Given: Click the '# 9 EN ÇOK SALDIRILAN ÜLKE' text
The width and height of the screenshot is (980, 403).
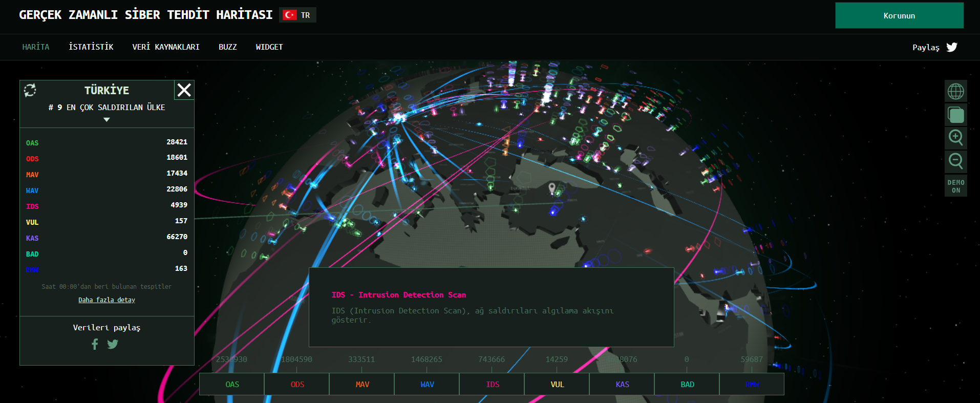Looking at the screenshot, I should coord(106,108).
